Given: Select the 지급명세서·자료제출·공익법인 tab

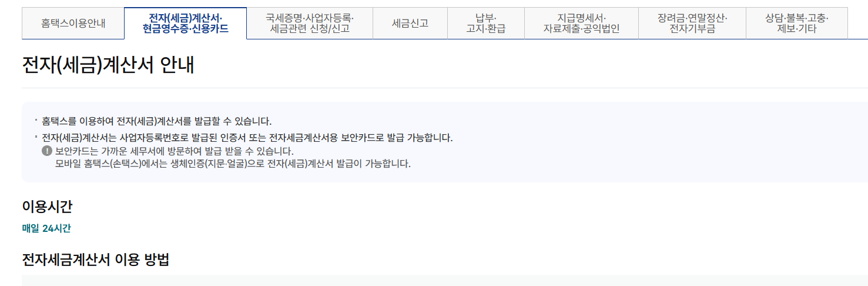Looking at the screenshot, I should [581, 24].
